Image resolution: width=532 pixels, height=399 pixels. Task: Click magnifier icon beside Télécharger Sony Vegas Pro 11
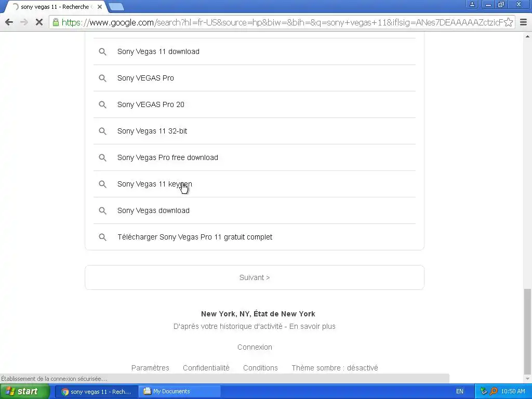tap(102, 237)
